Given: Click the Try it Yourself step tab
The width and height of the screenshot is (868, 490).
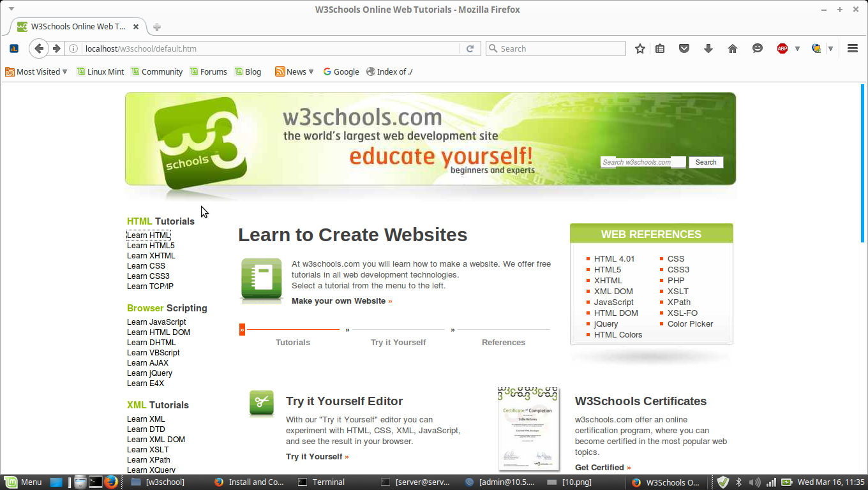Looking at the screenshot, I should 398,342.
